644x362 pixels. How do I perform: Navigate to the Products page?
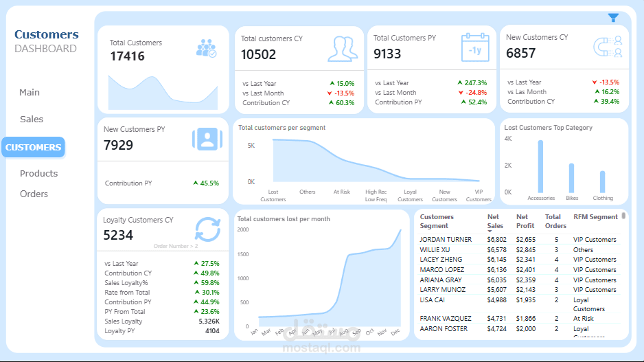pos(39,173)
